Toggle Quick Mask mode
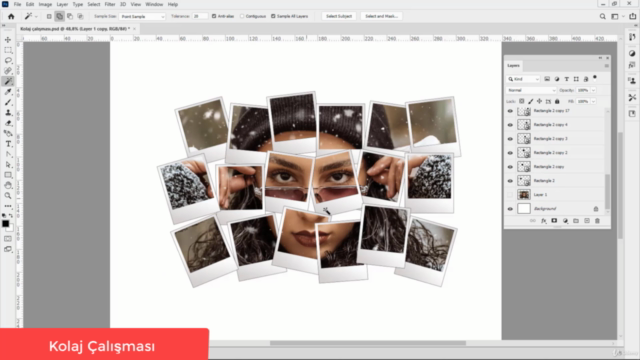The width and height of the screenshot is (640, 360). coord(8,239)
